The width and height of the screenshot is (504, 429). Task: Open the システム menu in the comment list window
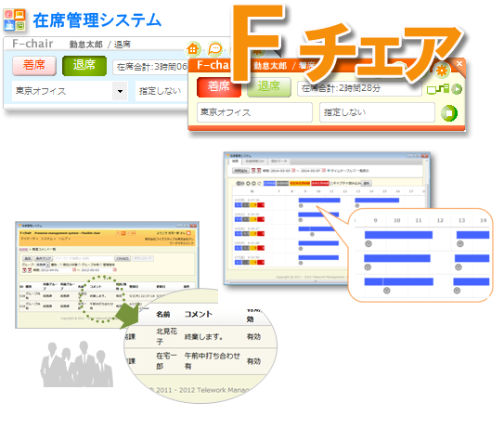[48, 239]
